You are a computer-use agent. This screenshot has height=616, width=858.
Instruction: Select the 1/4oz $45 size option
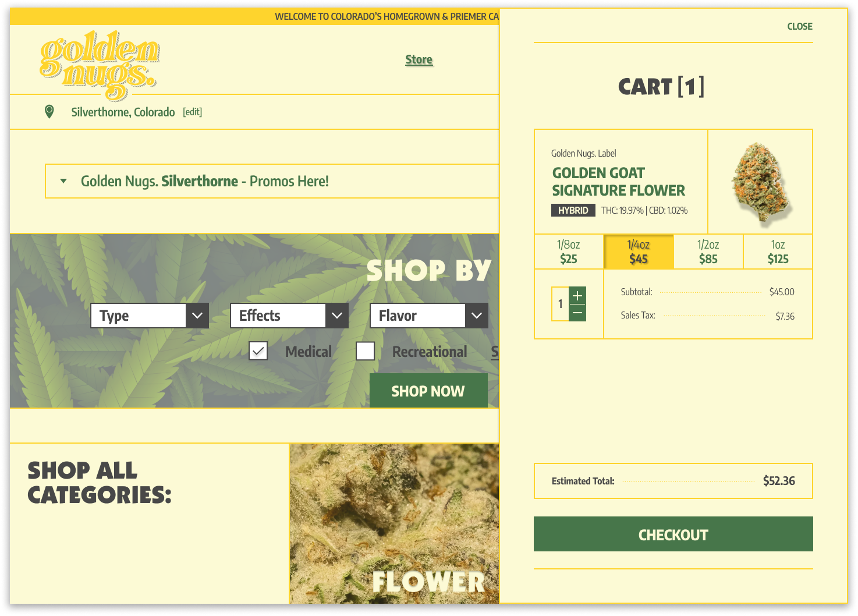(639, 252)
